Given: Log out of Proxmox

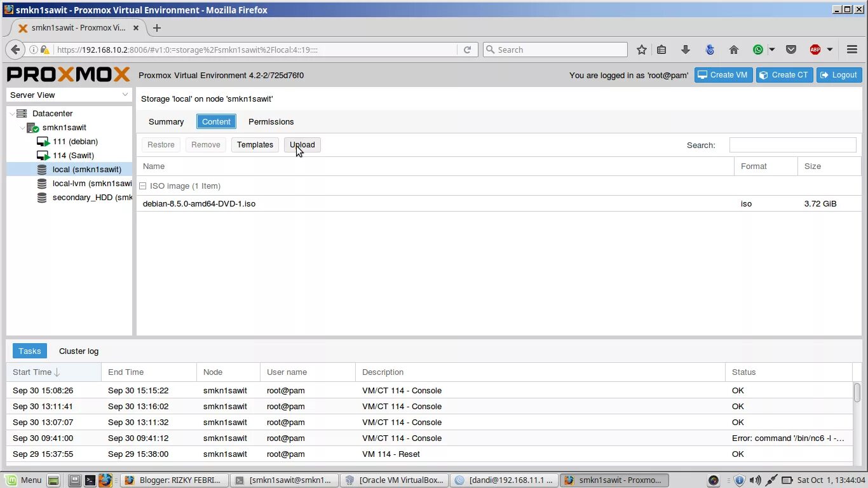Looking at the screenshot, I should (839, 75).
